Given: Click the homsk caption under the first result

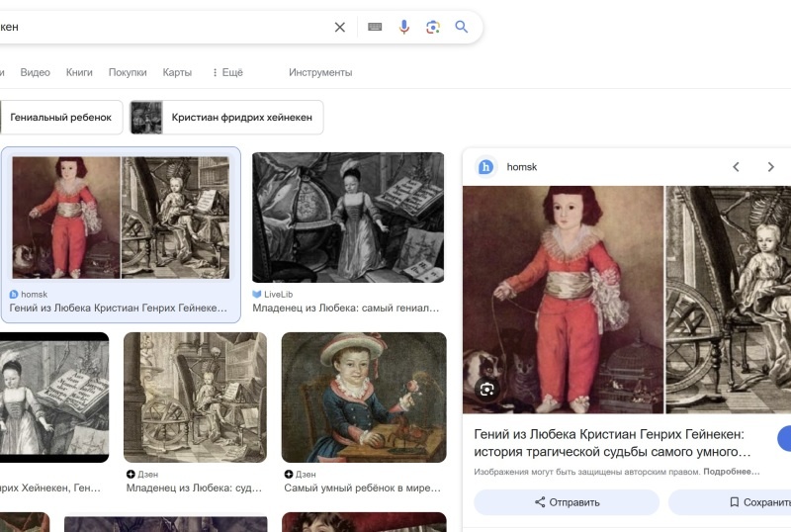Looking at the screenshot, I should [118, 308].
